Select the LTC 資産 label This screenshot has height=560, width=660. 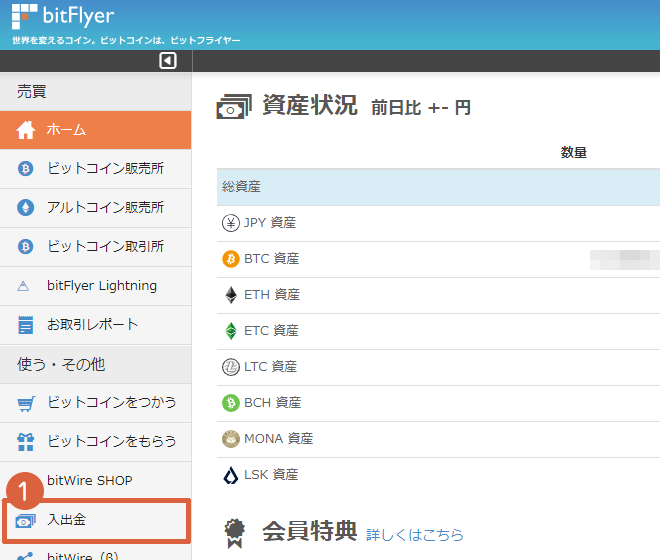[271, 367]
